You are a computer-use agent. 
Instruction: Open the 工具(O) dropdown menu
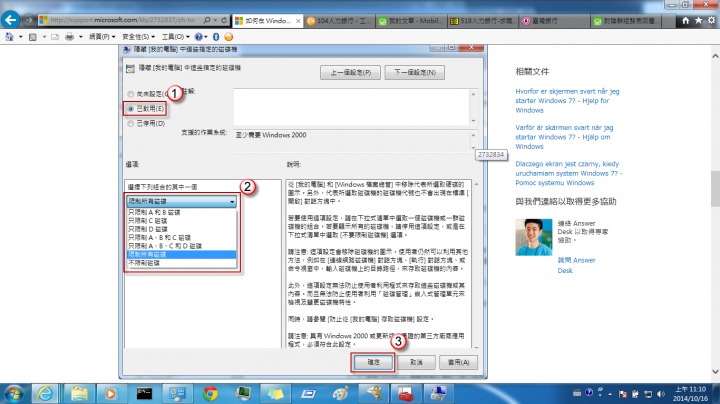tap(175, 37)
